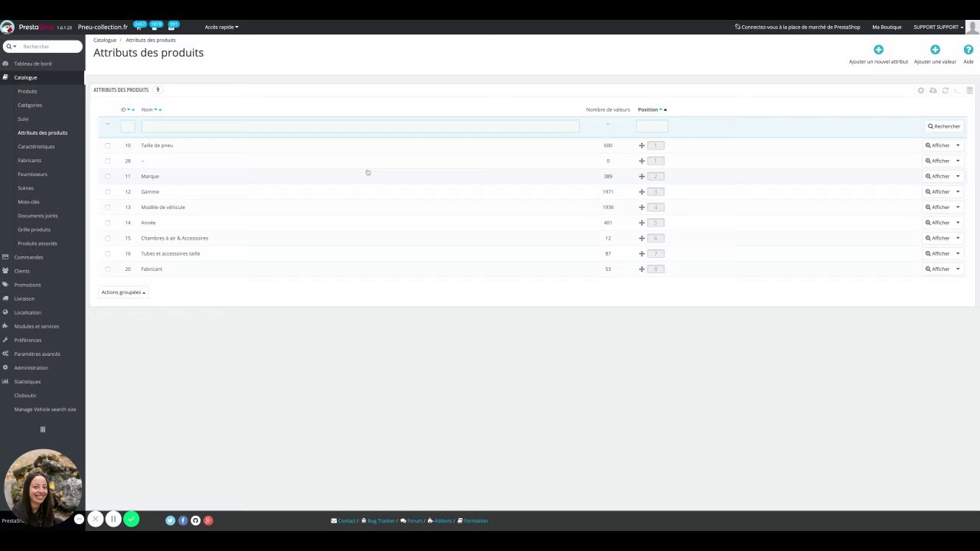980x551 pixels.
Task: Pause the screen recording
Action: 113,520
